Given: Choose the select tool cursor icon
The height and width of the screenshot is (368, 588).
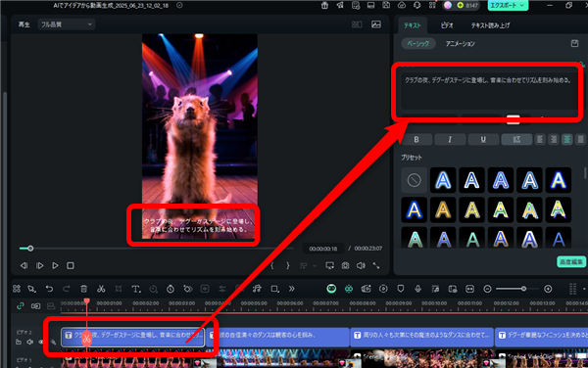Looking at the screenshot, I should tap(32, 289).
